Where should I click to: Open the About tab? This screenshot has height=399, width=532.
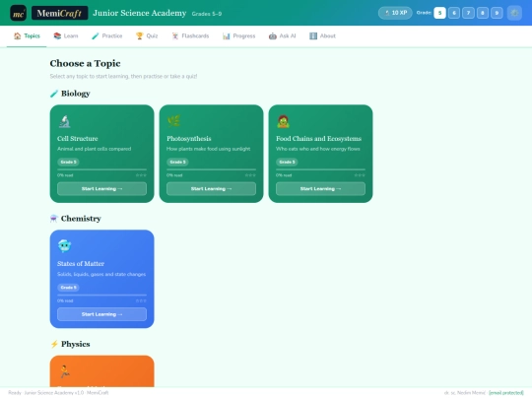coord(322,36)
